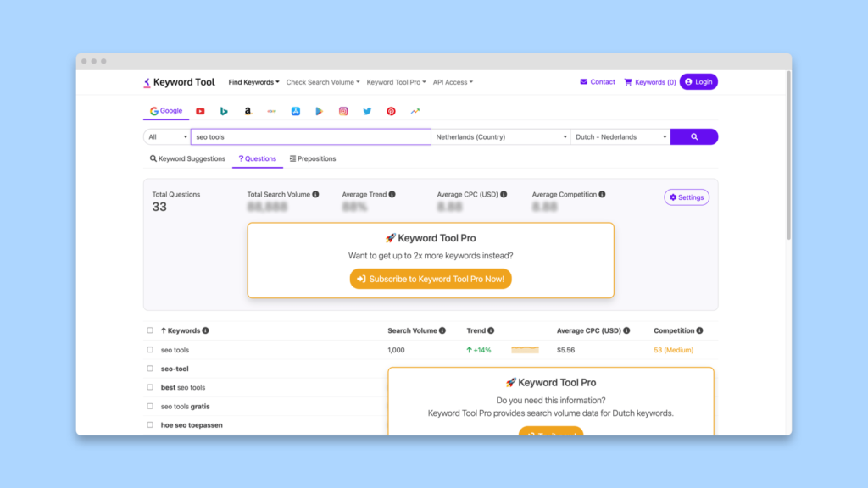The image size is (868, 488).
Task: Open the App Store keyword source icon
Action: coord(296,111)
